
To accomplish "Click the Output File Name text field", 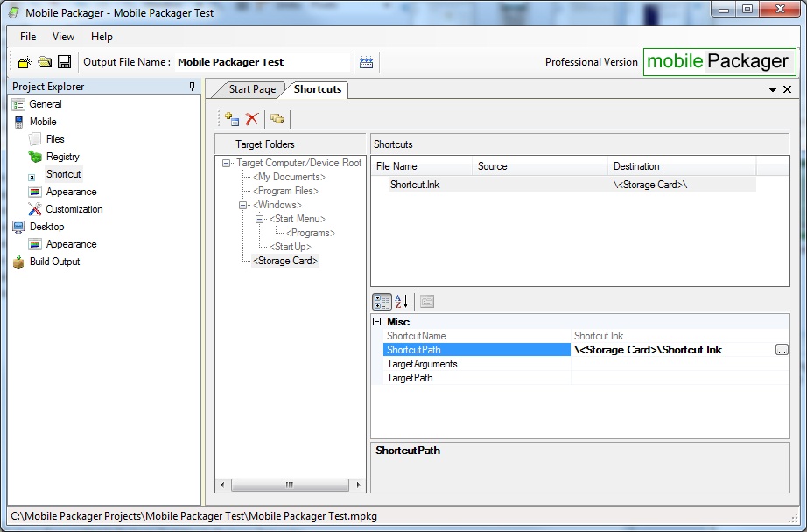I will coord(263,62).
